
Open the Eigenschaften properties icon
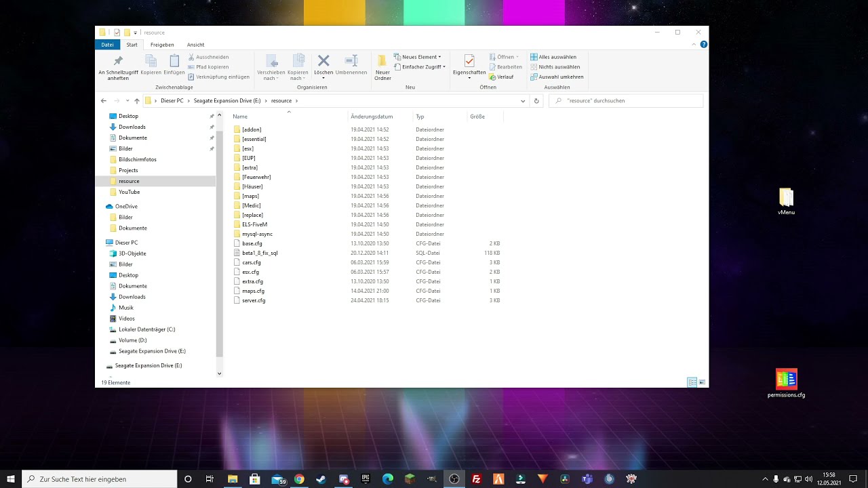click(469, 61)
